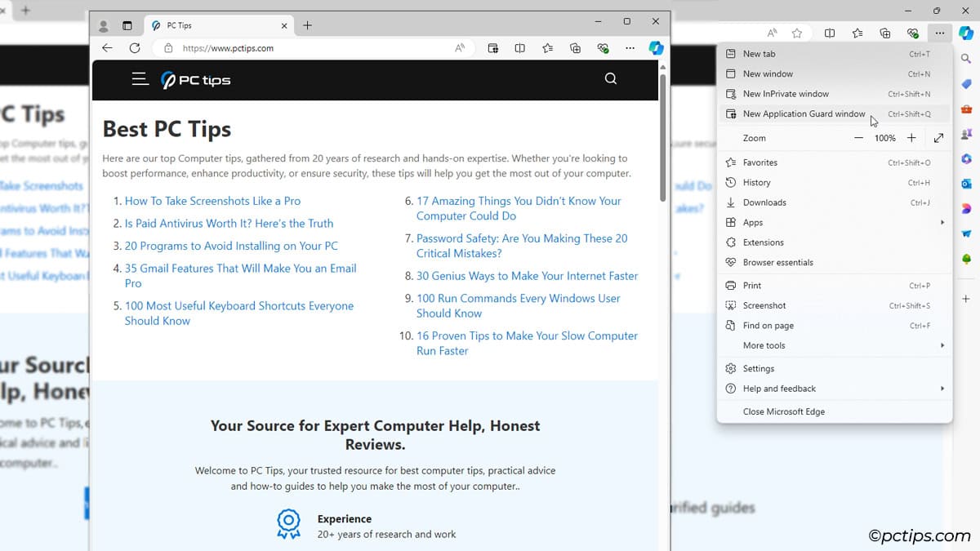Increase zoom with the plus button
Screen dimensions: 980x551
[x=911, y=138]
